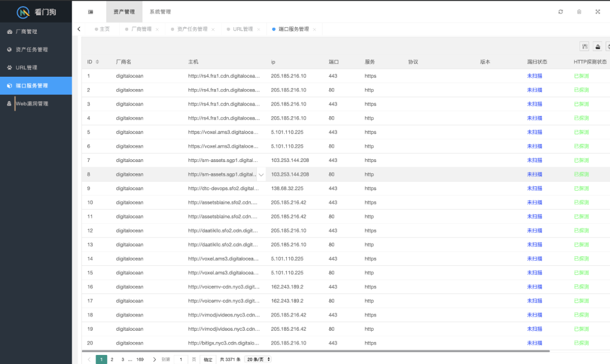This screenshot has height=364, width=610.
Task: Go to page 2 in pagination
Action: 112,359
